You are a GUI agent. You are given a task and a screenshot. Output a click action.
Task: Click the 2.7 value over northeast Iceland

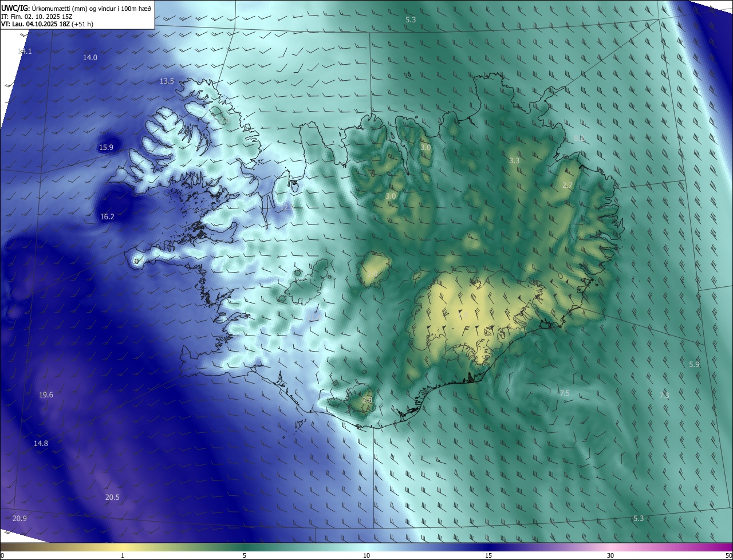(568, 185)
